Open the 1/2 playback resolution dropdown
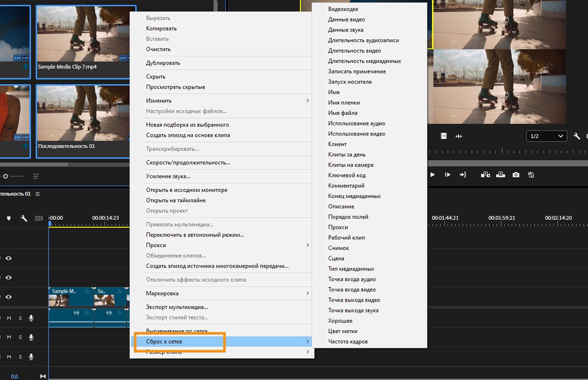This screenshot has height=380, width=588. [547, 136]
